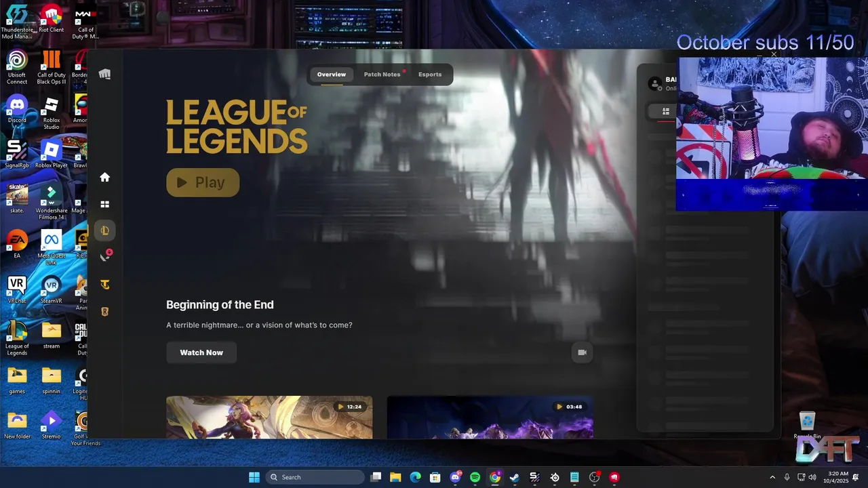Click the taskbar Search box
Viewport: 868px width, 488px height.
[x=315, y=477]
